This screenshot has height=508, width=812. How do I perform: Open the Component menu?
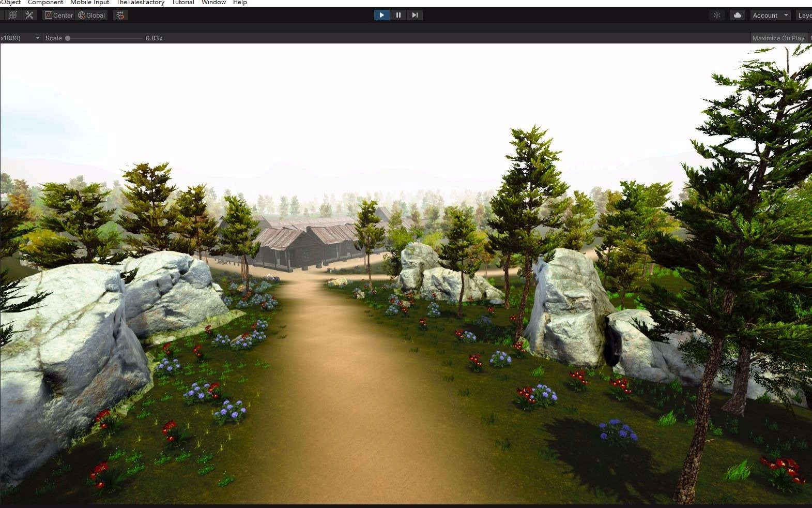pos(45,3)
